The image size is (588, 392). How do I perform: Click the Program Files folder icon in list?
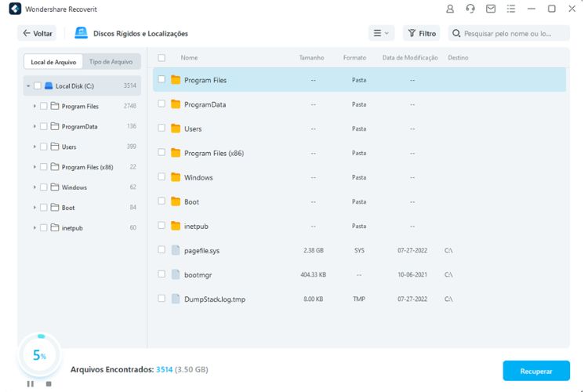[x=176, y=79]
